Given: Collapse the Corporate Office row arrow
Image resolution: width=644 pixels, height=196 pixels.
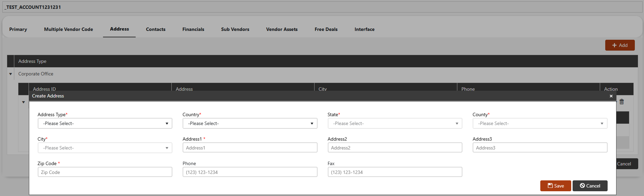Looking at the screenshot, I should click(x=11, y=74).
